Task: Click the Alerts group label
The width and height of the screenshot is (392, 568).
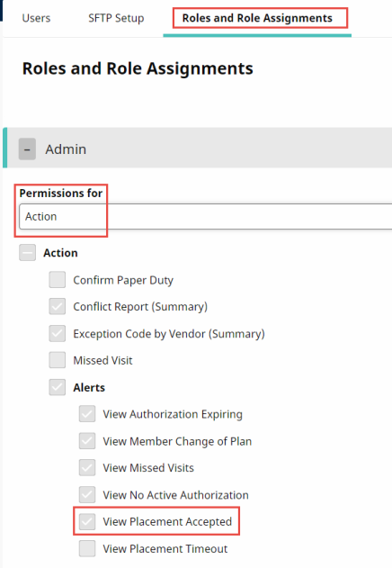Action: click(89, 387)
